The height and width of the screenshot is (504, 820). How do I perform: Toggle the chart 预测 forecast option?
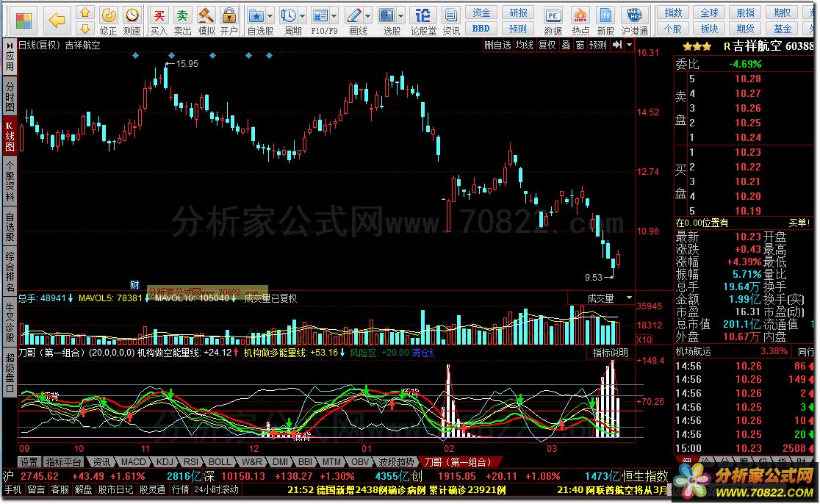pos(598,45)
